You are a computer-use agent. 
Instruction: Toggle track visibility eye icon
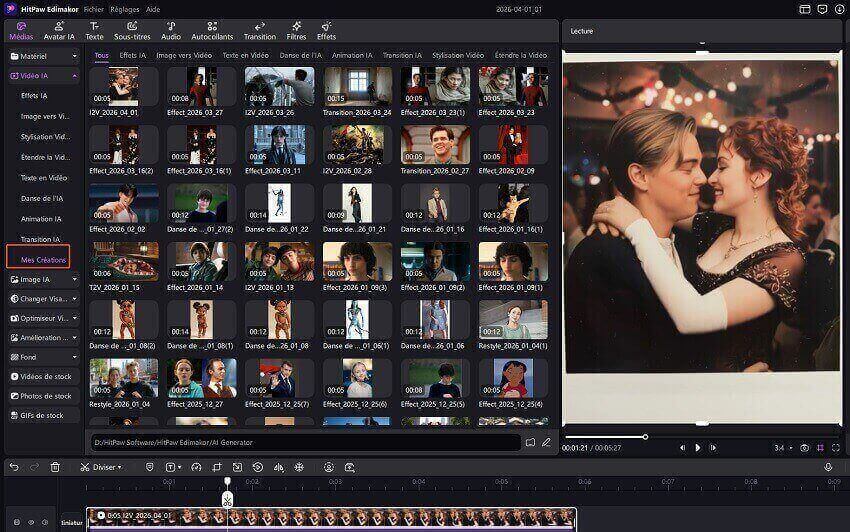31,522
